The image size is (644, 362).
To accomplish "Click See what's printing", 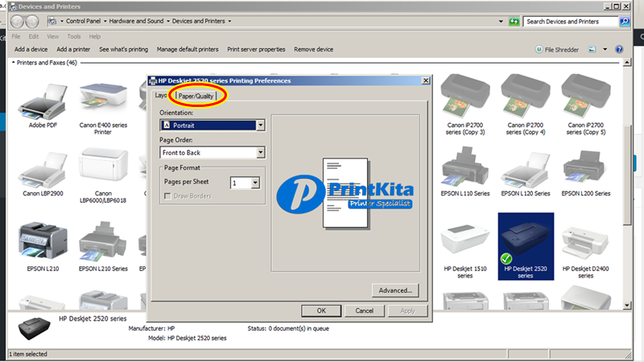I will click(x=123, y=49).
